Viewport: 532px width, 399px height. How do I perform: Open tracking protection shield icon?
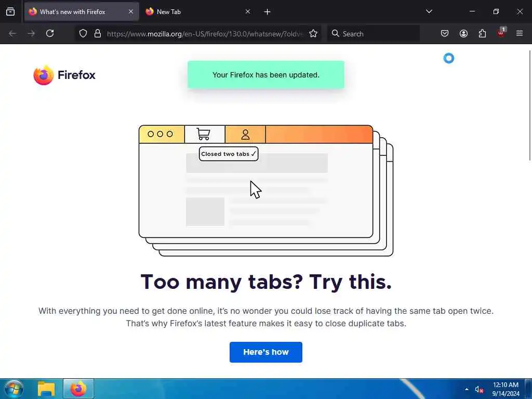click(83, 33)
